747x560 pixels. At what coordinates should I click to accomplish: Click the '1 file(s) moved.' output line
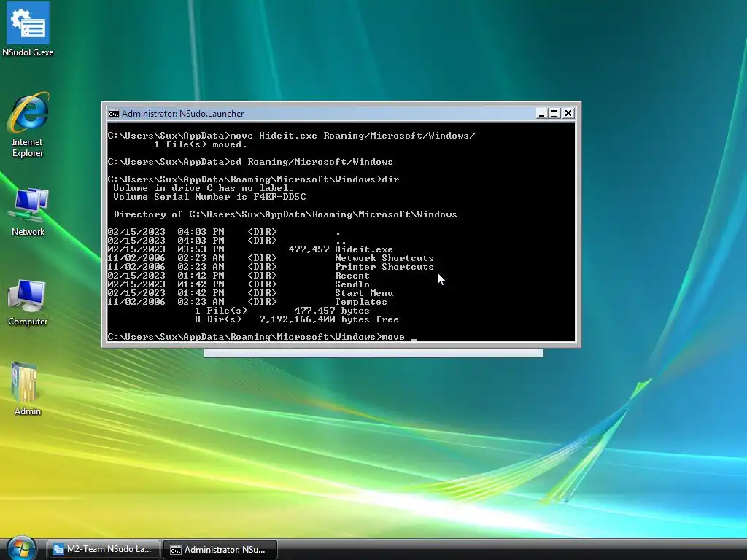[x=201, y=144]
